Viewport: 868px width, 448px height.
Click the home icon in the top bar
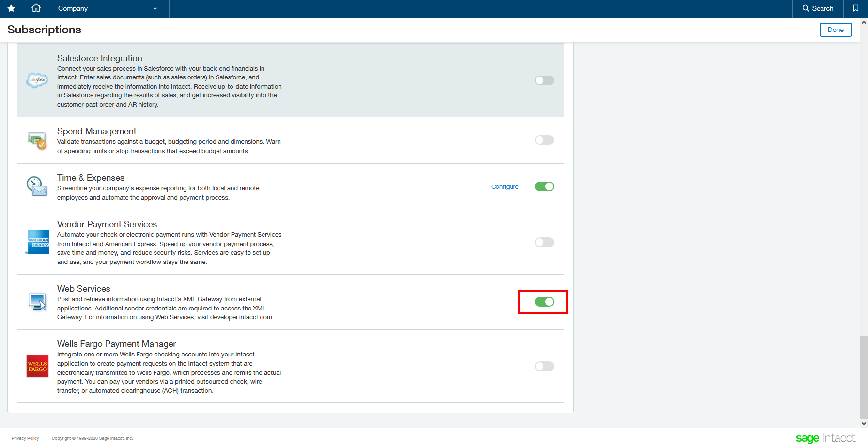(x=36, y=8)
